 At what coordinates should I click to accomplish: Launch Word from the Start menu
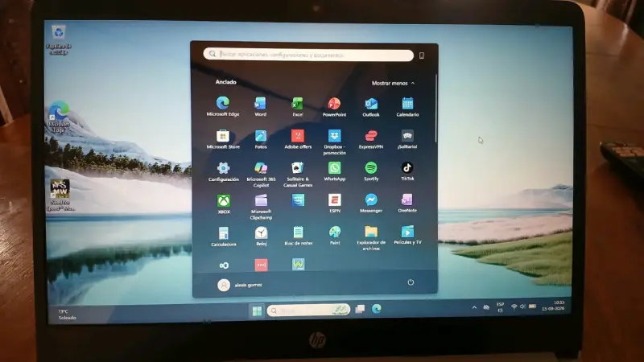coord(260,106)
